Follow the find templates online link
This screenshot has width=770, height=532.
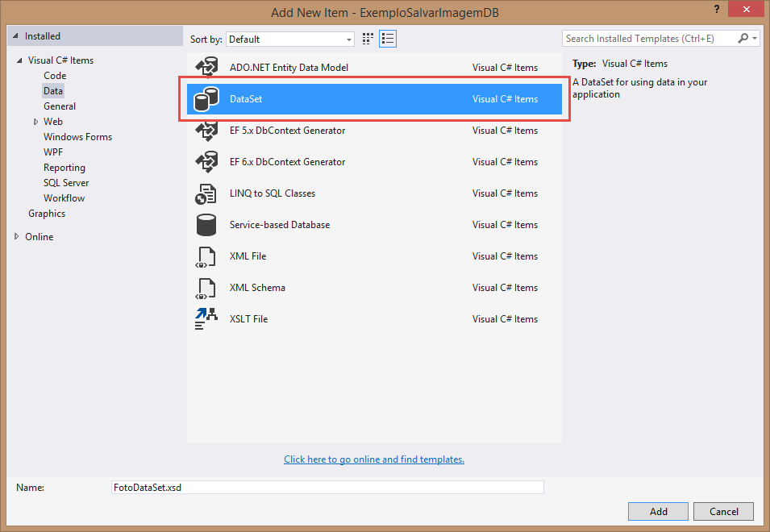click(374, 459)
